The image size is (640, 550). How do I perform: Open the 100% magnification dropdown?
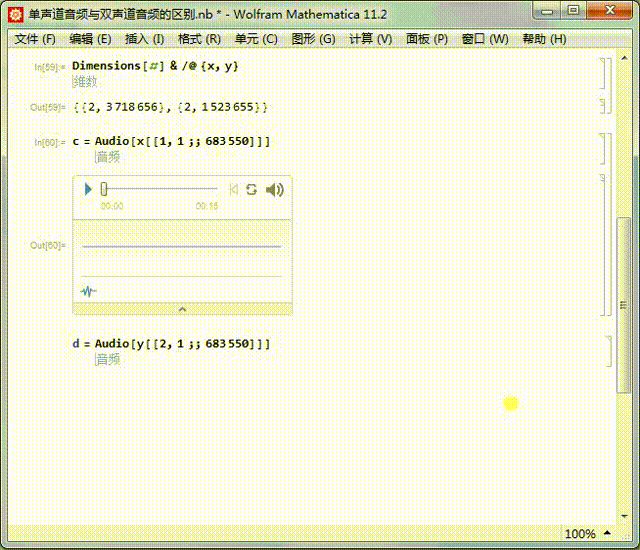588,534
